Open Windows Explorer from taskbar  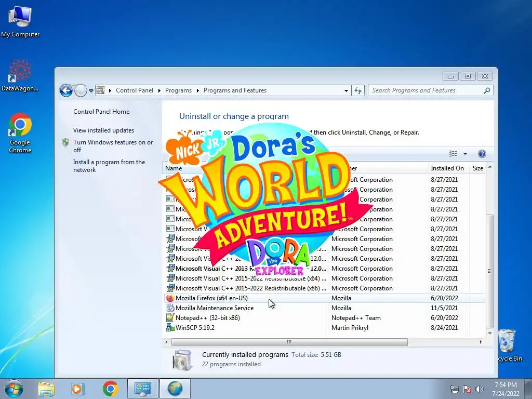coord(46,389)
